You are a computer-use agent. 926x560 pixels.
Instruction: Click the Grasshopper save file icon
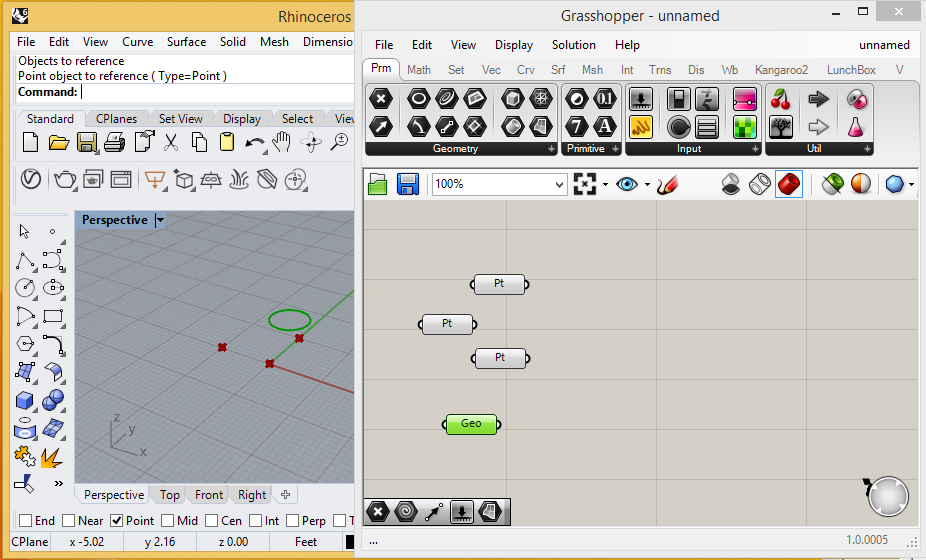click(407, 184)
